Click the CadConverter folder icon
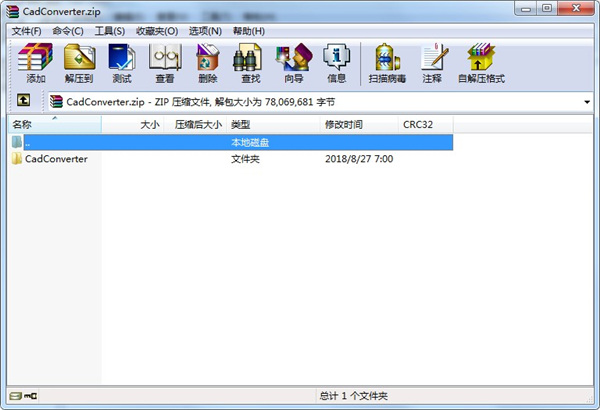This screenshot has height=410, width=600. pos(16,158)
